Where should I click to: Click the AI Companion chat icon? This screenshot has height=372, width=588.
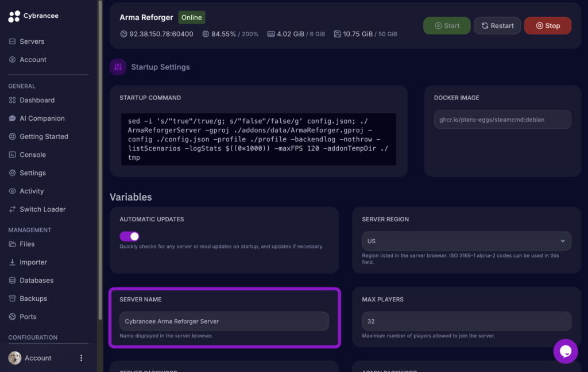(x=13, y=118)
